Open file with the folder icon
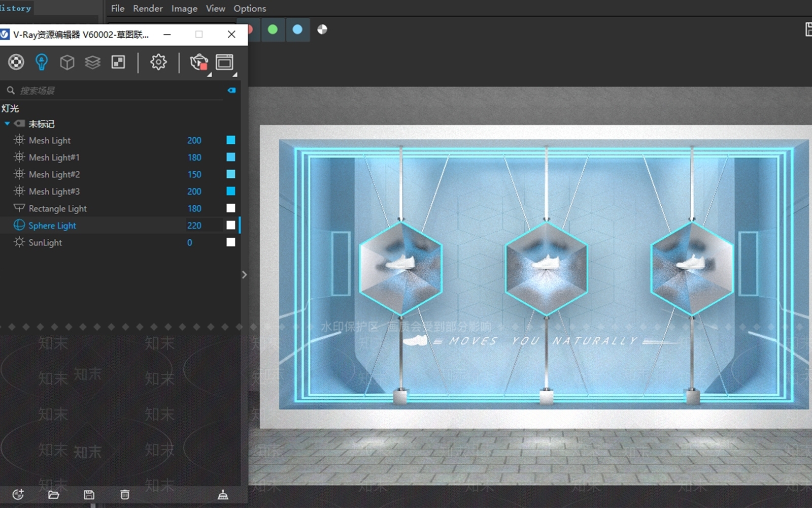Image resolution: width=812 pixels, height=508 pixels. 54,495
